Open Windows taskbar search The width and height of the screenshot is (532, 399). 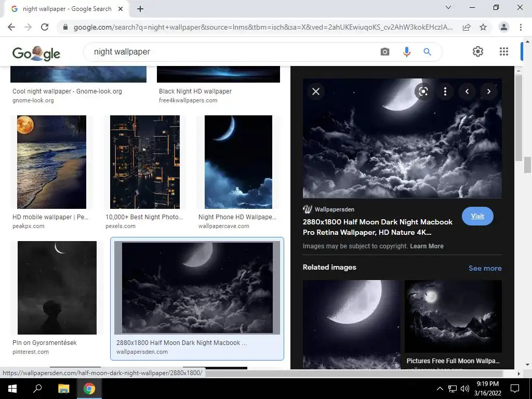pos(37,389)
